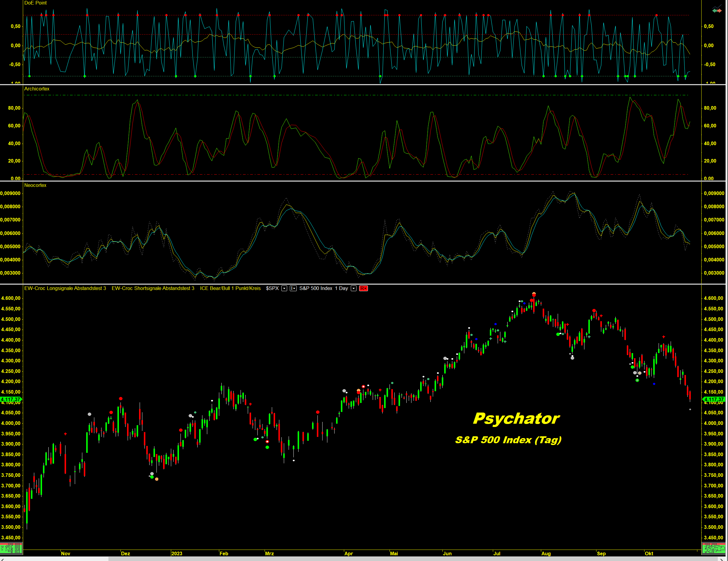
Task: Select EW-Croc Longsignale Abstandstest 3 label
Action: coord(65,288)
